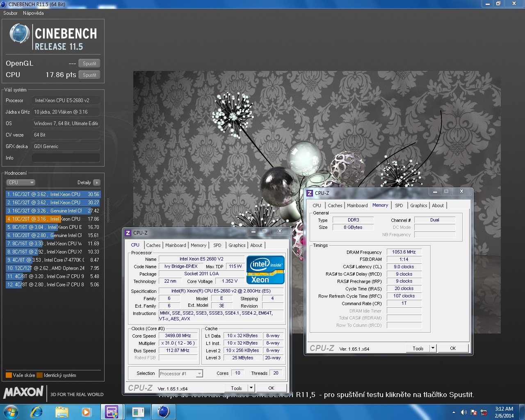
Task: Click the Core Voltage value 1.352 V
Action: (230, 281)
